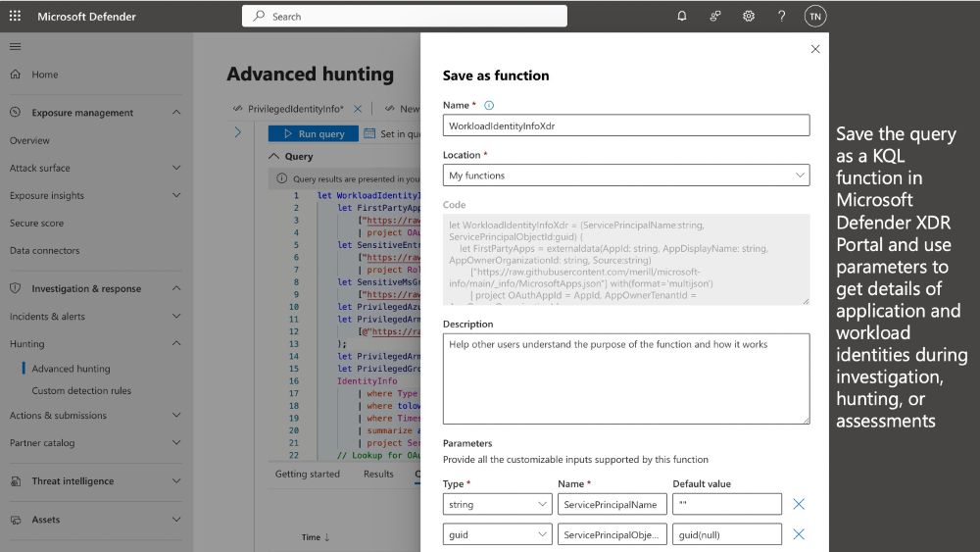Screen dimensions: 980x552
Task: Click the ServicePrincipalName parameter name field
Action: [x=612, y=504]
